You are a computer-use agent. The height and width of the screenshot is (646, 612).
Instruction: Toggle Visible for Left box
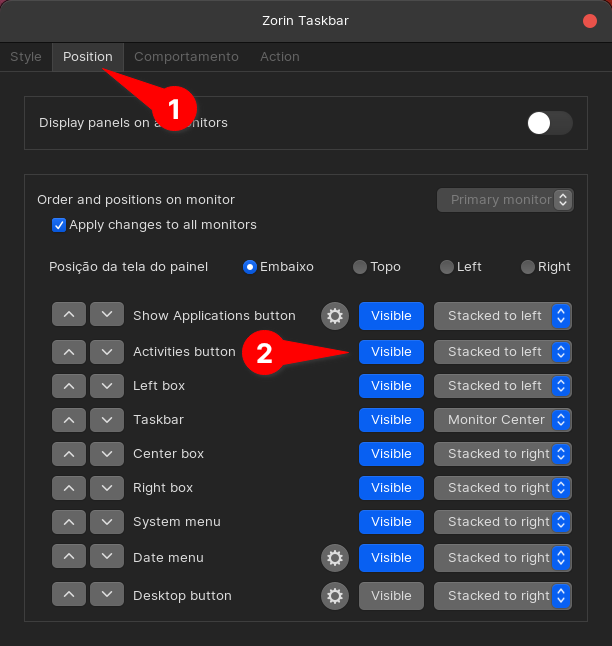click(x=391, y=386)
